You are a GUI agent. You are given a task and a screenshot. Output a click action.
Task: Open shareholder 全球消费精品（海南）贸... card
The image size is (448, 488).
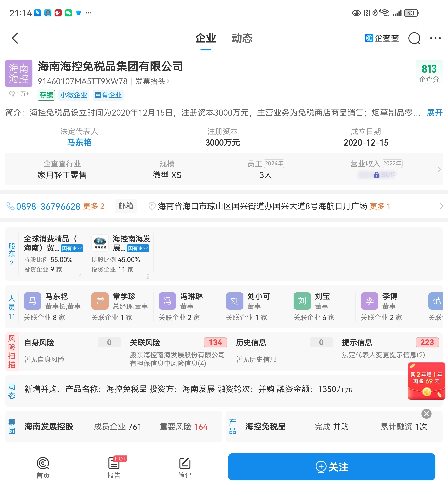coord(53,253)
